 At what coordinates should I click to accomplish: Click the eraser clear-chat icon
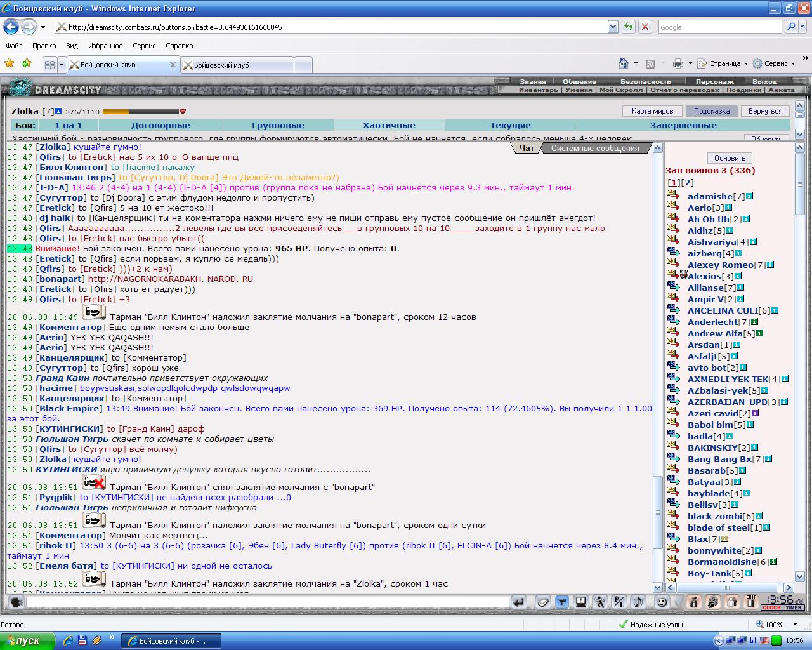542,602
